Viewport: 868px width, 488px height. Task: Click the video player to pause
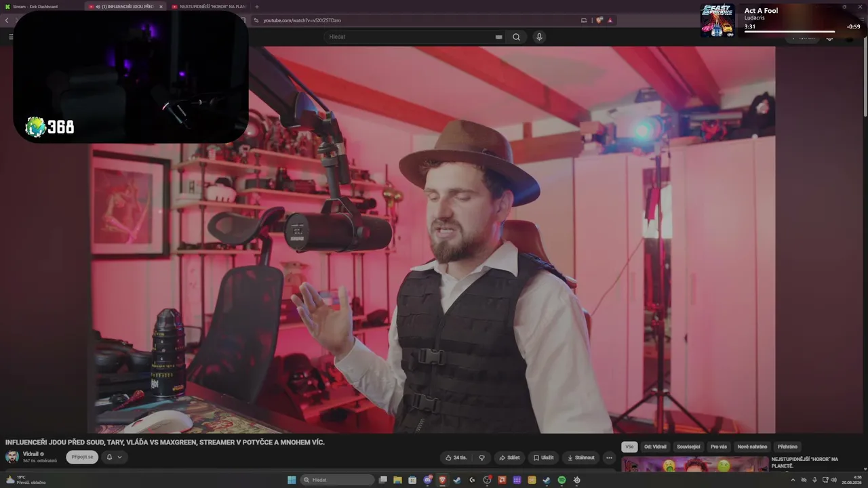pos(433,239)
